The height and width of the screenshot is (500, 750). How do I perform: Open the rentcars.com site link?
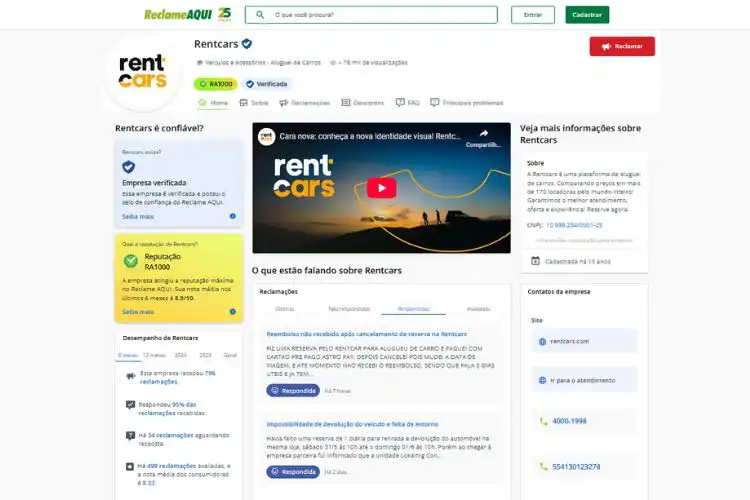tap(584, 341)
